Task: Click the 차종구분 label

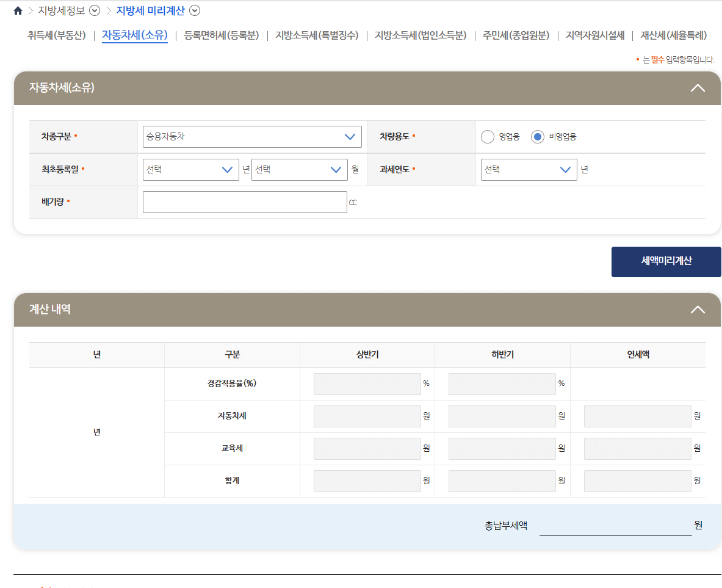Action: pyautogui.click(x=56, y=136)
